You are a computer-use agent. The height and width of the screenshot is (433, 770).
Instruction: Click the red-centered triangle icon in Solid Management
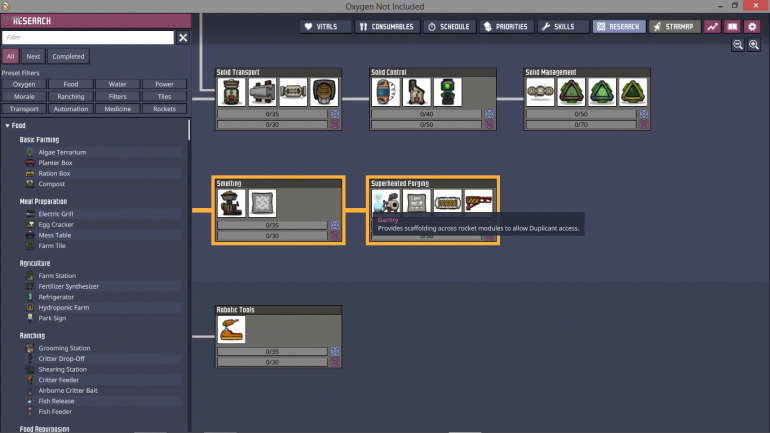point(571,92)
